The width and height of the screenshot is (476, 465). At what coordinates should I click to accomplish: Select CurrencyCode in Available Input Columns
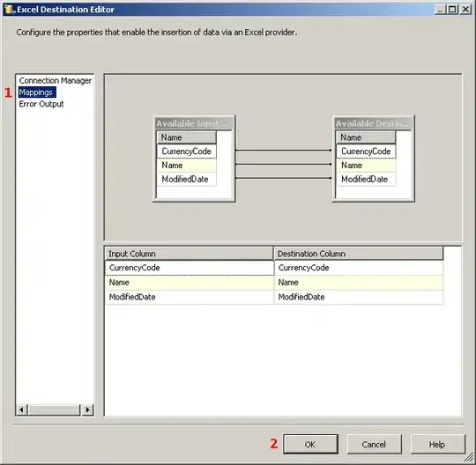click(186, 151)
